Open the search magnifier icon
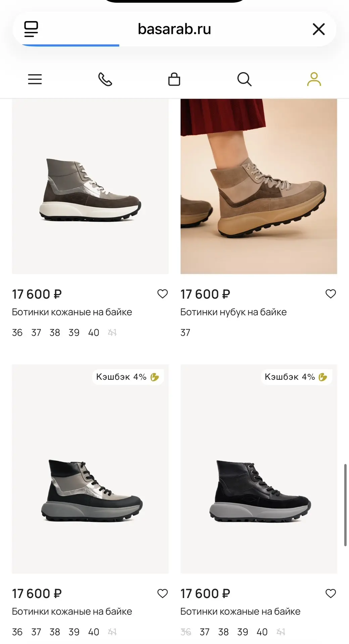349x644 pixels. [244, 79]
